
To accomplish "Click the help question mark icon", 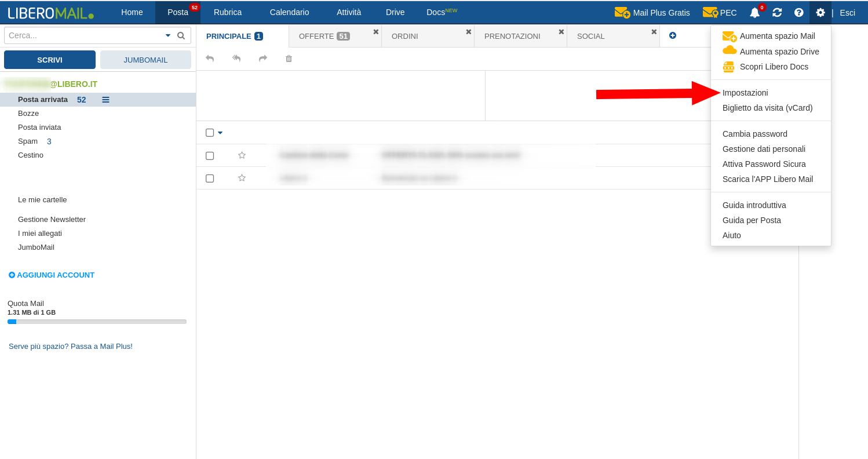I will pos(798,12).
